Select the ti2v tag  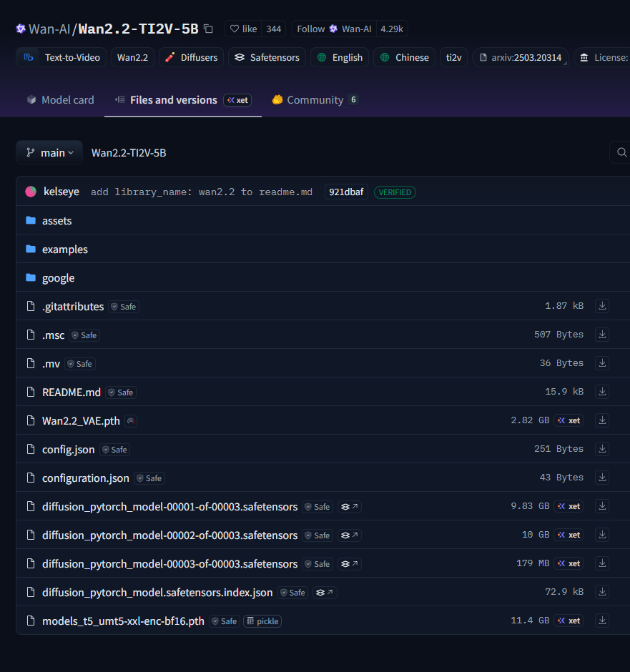point(453,57)
